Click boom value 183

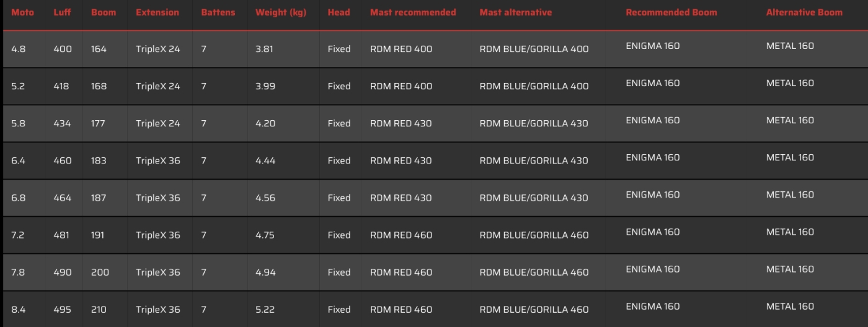tap(99, 160)
